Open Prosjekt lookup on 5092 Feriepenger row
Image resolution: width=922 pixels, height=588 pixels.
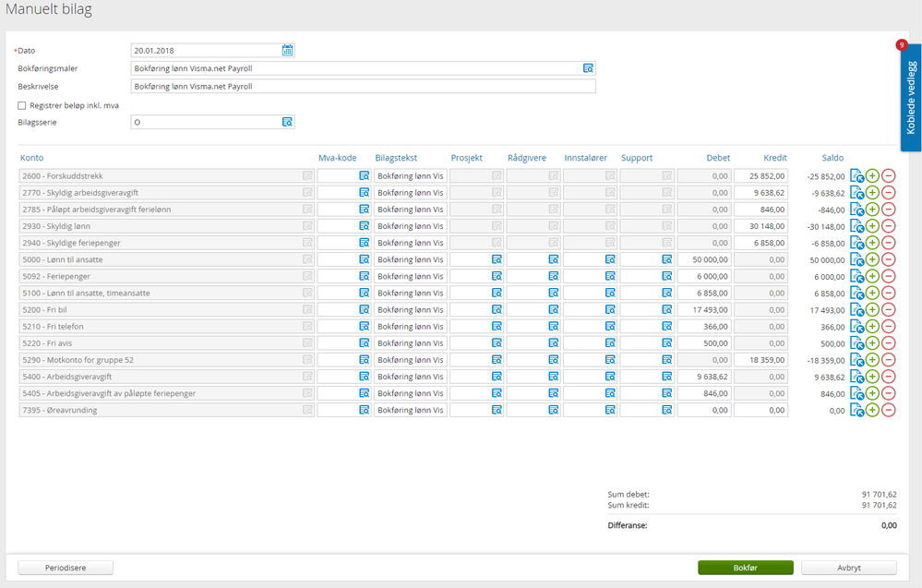[497, 277]
